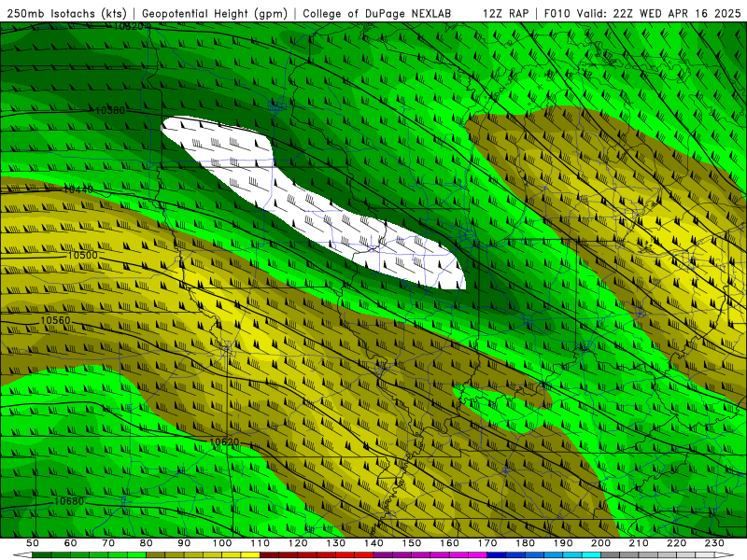Click the 230 value on the color scale
The height and width of the screenshot is (560, 747).
point(714,543)
